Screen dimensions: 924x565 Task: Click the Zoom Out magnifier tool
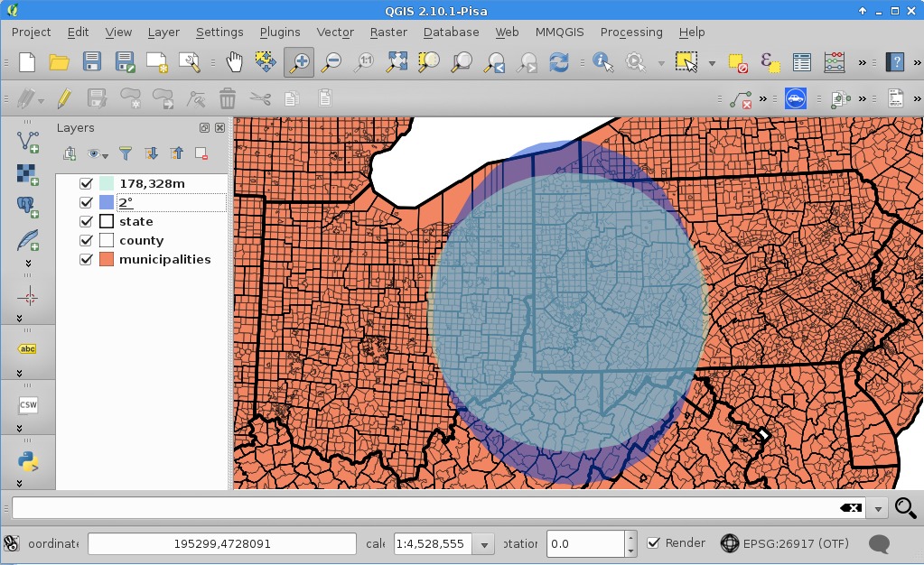331,62
